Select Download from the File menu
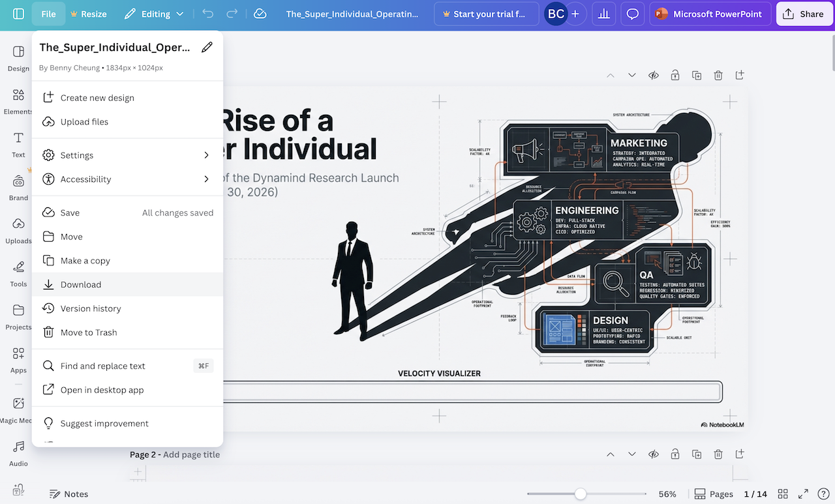This screenshot has width=835, height=504. click(81, 285)
